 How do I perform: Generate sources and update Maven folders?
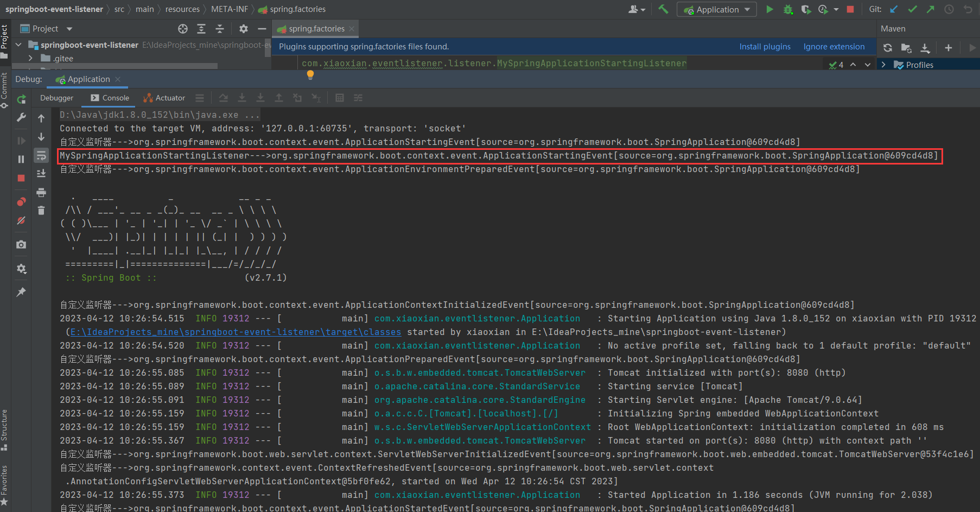pos(906,48)
